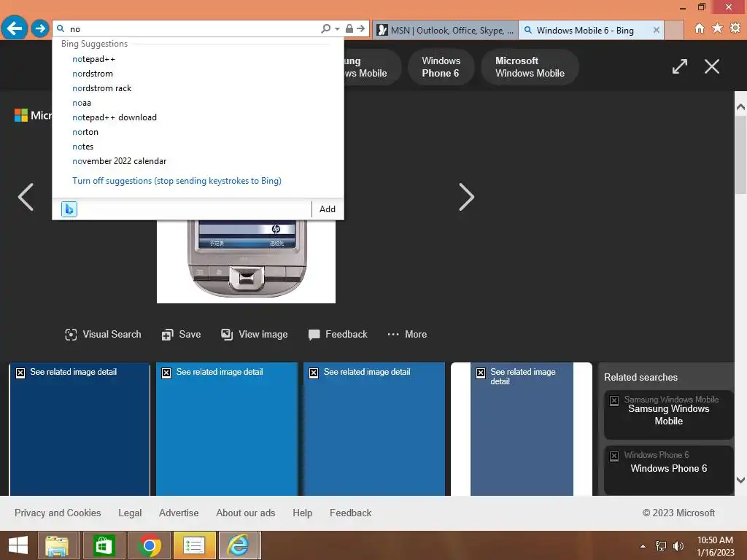The width and height of the screenshot is (747, 560).
Task: Click the vertical scrollbar thumb
Action: [x=740, y=155]
